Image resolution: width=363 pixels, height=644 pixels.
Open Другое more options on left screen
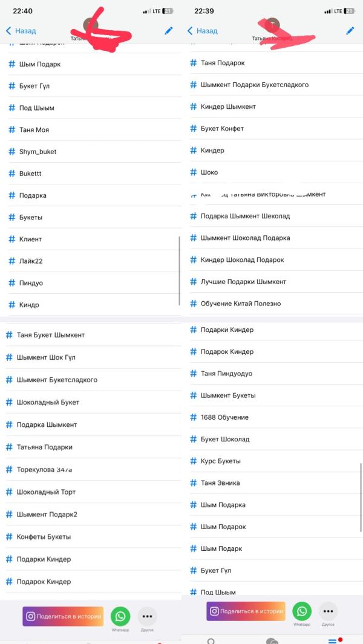(x=147, y=616)
